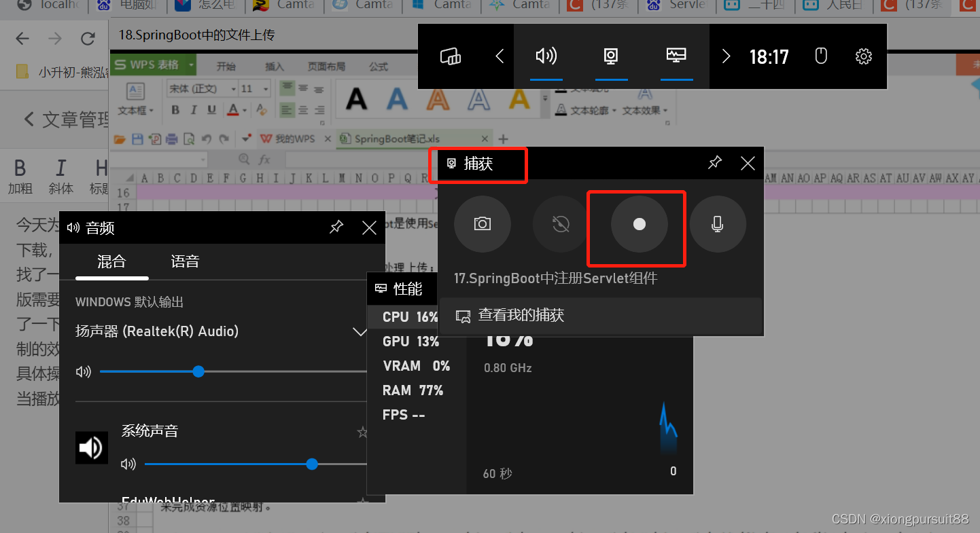Pin the Capture widget
The height and width of the screenshot is (533, 980).
[715, 163]
